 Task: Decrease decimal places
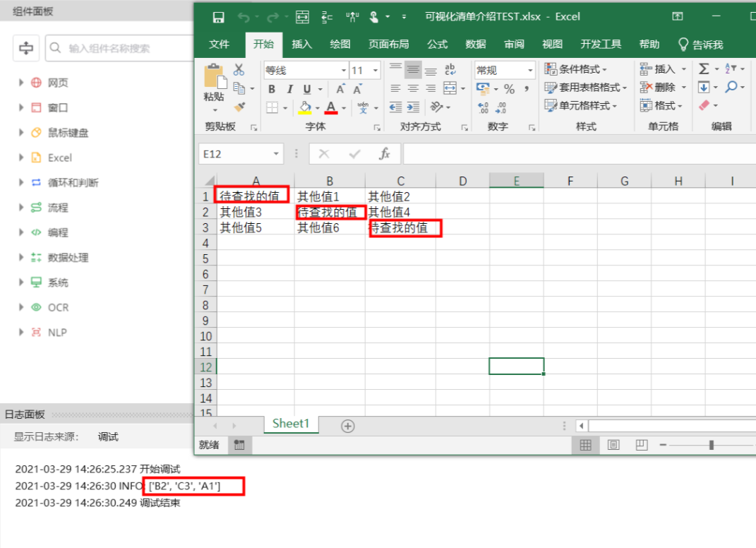click(501, 107)
